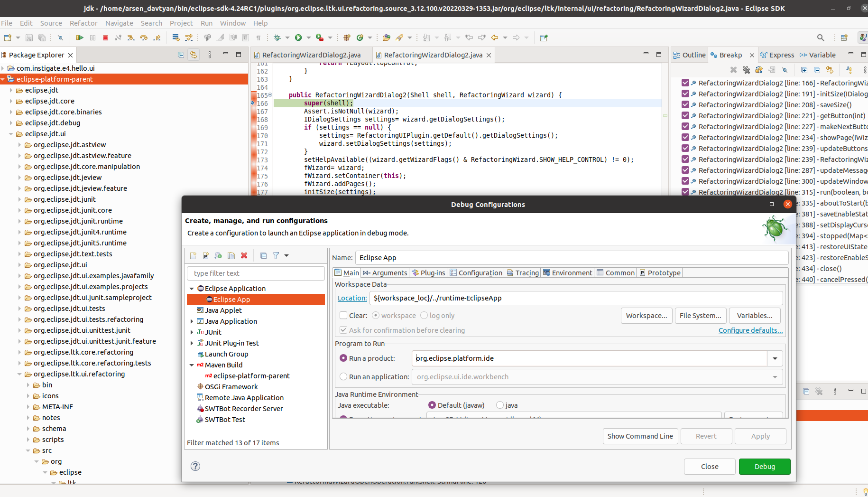Viewport: 868px width, 497px height.
Task: Collapse eclipse.jdt.ui folder in Package Explorer
Action: (11, 134)
